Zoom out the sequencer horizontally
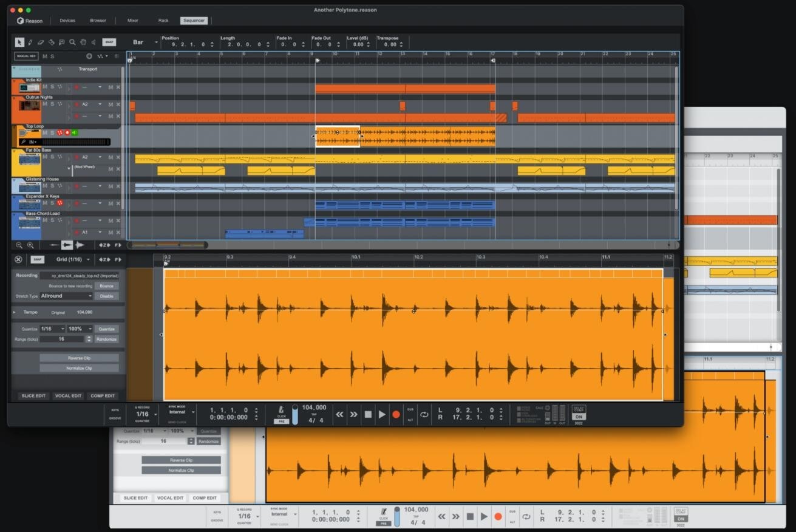 coord(19,245)
